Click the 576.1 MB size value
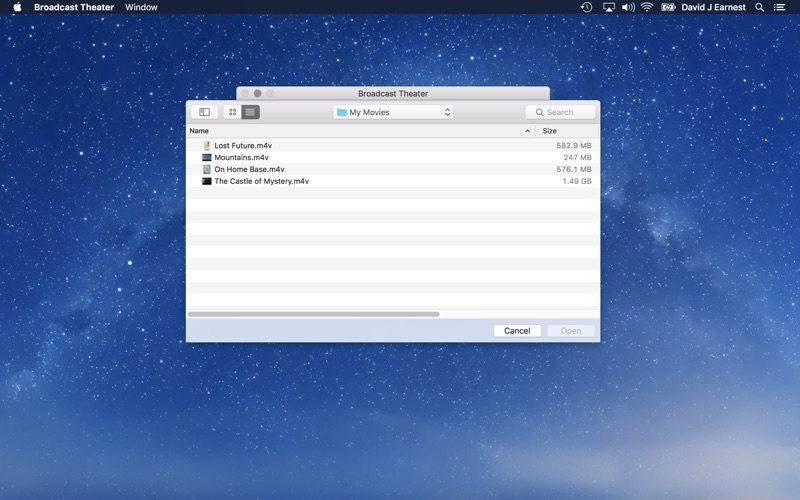Viewport: 800px width, 500px height. tap(574, 169)
